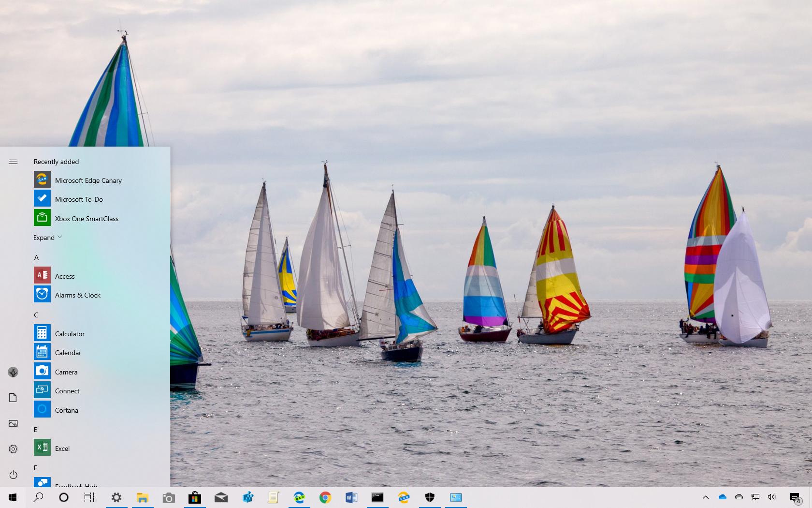This screenshot has height=508, width=812.
Task: Toggle the Start menu hamburger navigation
Action: coord(13,162)
